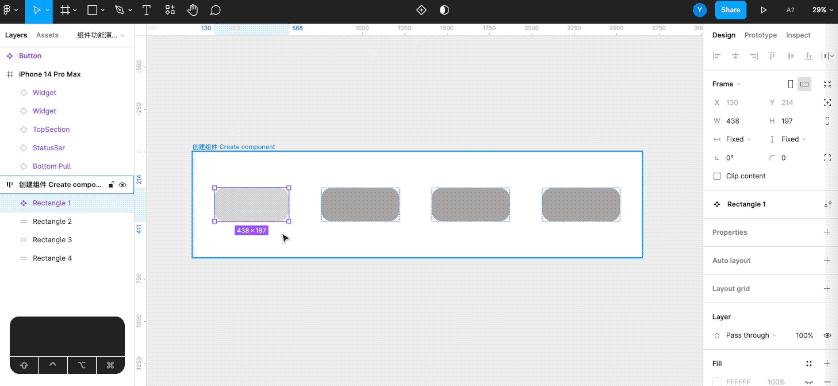Screen dimensions: 838x386
Task: Add a new fill with plus
Action: point(827,364)
